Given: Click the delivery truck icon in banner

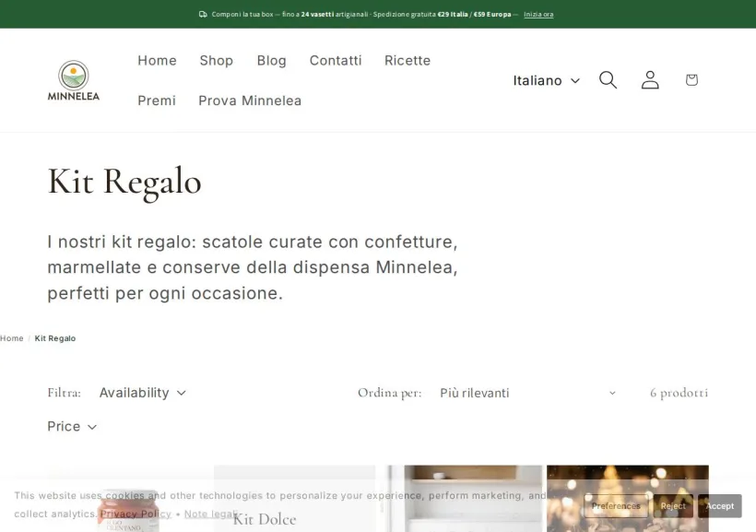Looking at the screenshot, I should [x=203, y=15].
